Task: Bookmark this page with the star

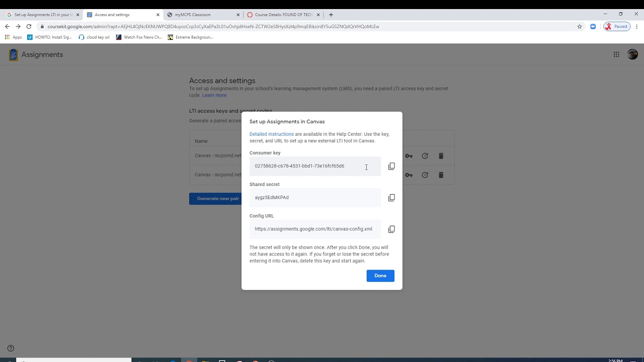Action: pyautogui.click(x=580, y=27)
